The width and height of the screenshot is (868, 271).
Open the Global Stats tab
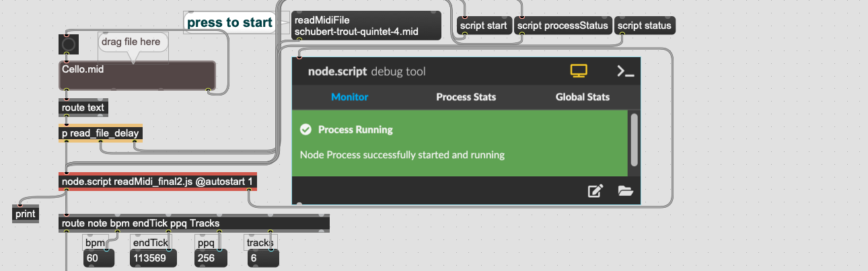pos(582,97)
